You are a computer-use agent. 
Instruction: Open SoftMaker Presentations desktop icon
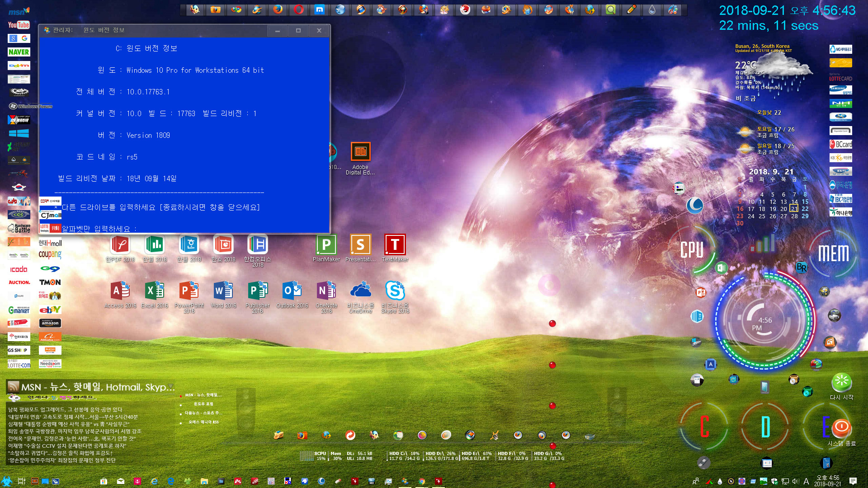tap(360, 249)
